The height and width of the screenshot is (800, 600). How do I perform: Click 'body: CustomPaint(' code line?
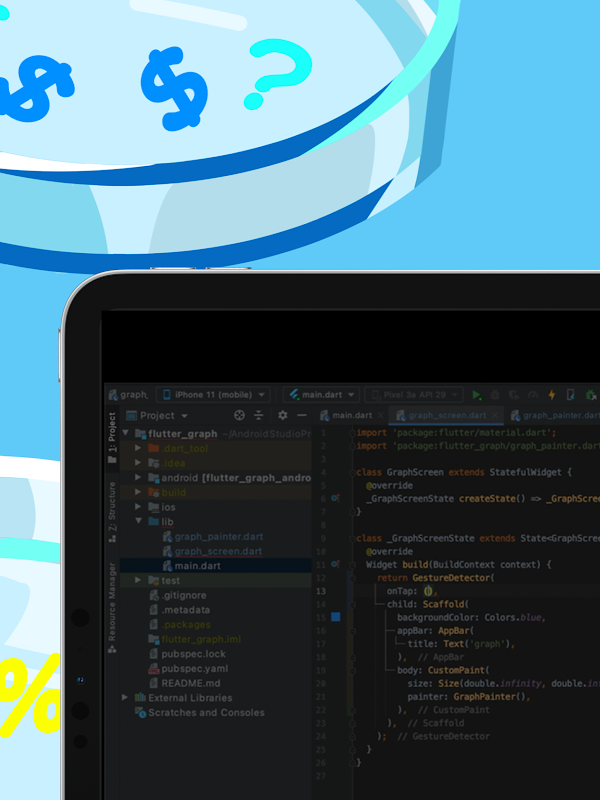coord(443,670)
